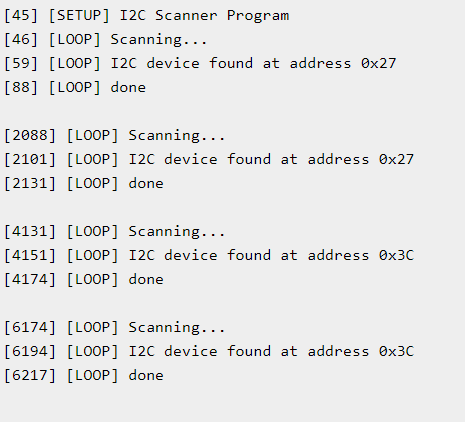Click the done line at timestamp 6217
465x422 pixels.
click(x=84, y=376)
